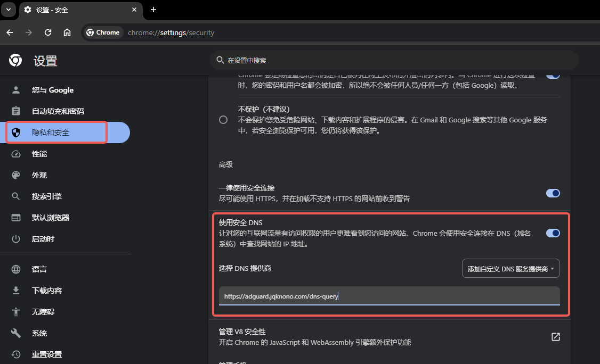Click the shield icon for 隐私和安全
600x364 pixels.
point(15,133)
